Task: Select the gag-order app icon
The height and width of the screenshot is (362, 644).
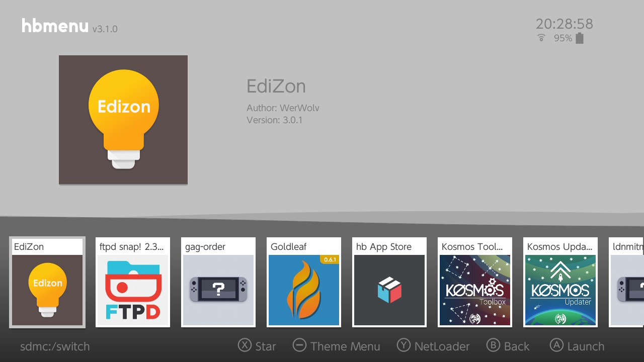Action: (218, 290)
